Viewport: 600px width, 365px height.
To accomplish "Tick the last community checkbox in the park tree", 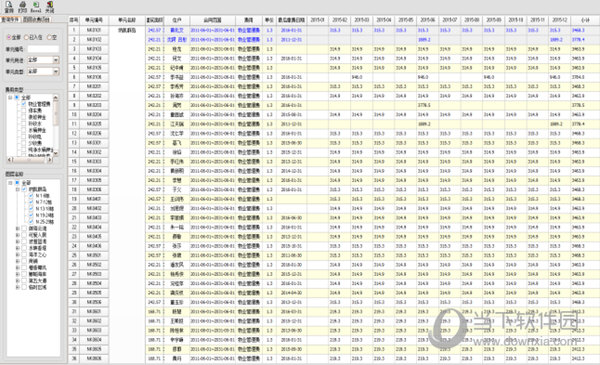I will point(24,287).
